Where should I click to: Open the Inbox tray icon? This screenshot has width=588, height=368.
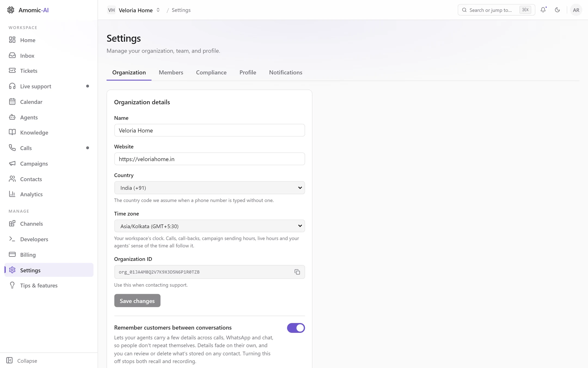coord(12,55)
